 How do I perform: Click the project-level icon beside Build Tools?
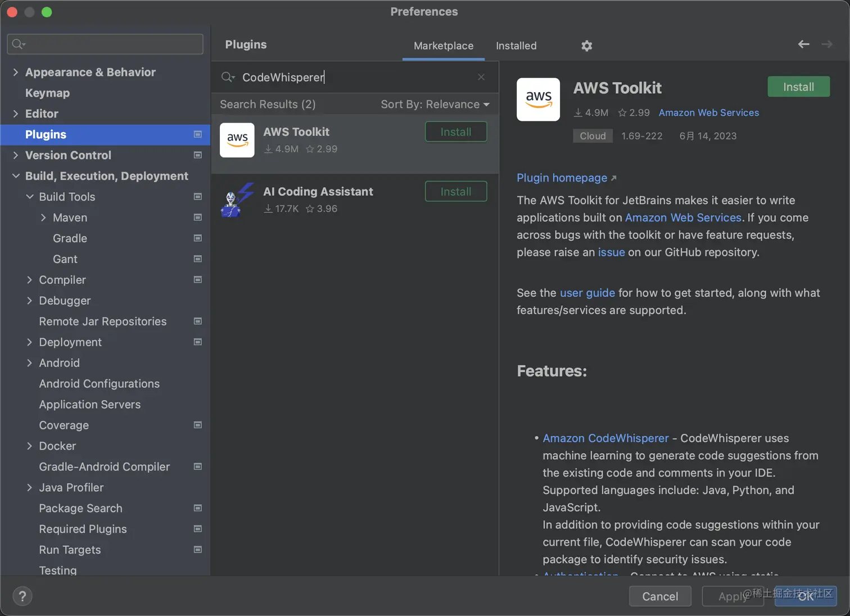pos(198,197)
